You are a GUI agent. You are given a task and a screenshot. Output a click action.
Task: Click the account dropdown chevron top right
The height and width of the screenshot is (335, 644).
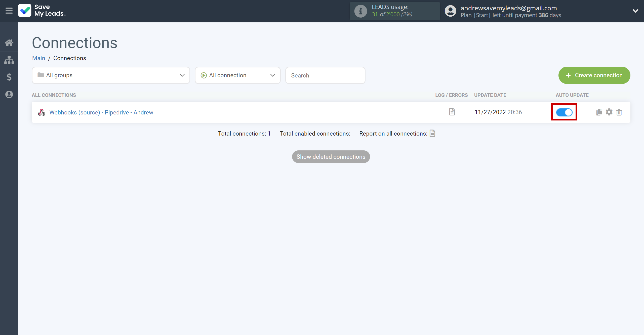pos(635,11)
